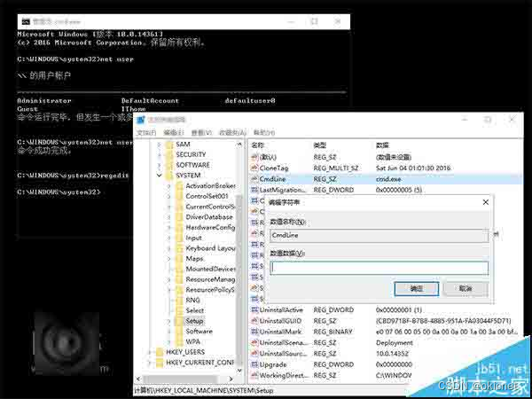
Task: Select the CurrentControlSet tree key
Action: tap(210, 207)
